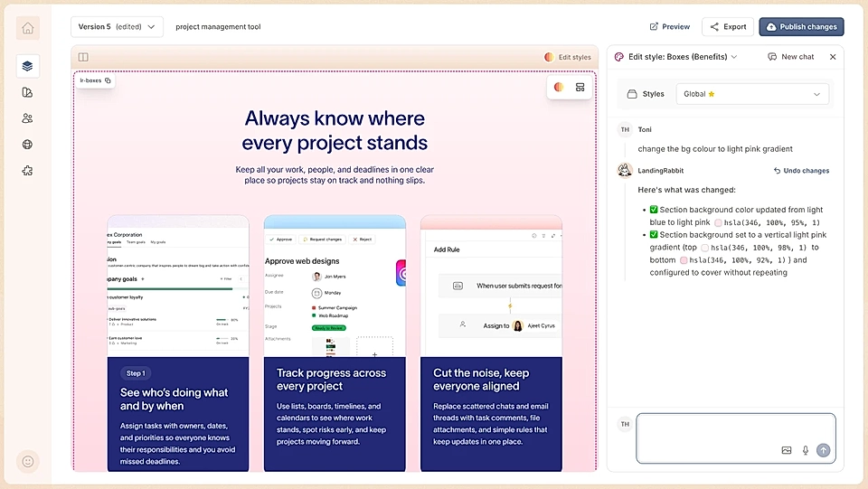Open Edit styles in canvas header
This screenshot has width=868, height=489.
[x=568, y=57]
